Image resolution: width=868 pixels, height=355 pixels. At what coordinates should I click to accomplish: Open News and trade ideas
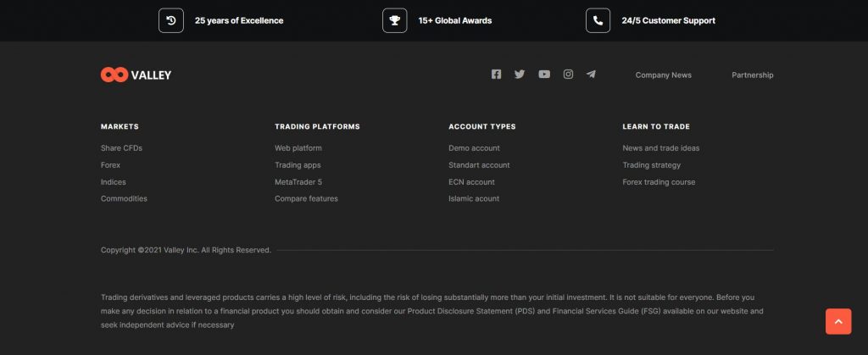click(660, 148)
